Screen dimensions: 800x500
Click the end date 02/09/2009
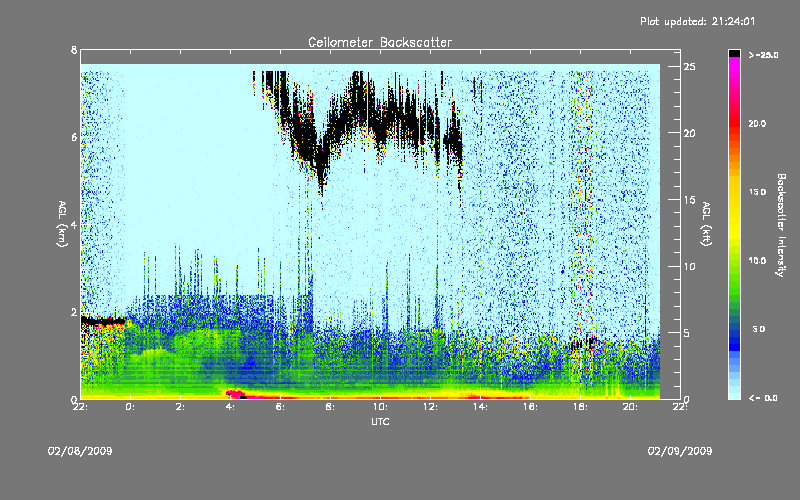coord(680,451)
